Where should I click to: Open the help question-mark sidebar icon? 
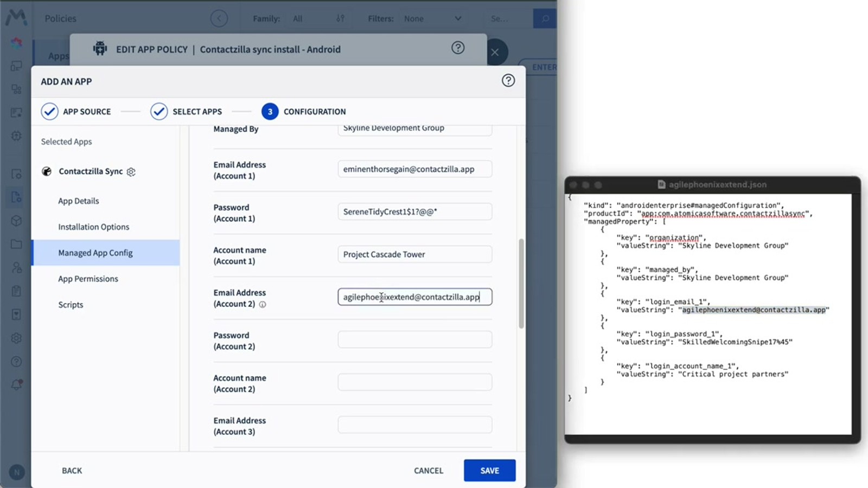(16, 362)
